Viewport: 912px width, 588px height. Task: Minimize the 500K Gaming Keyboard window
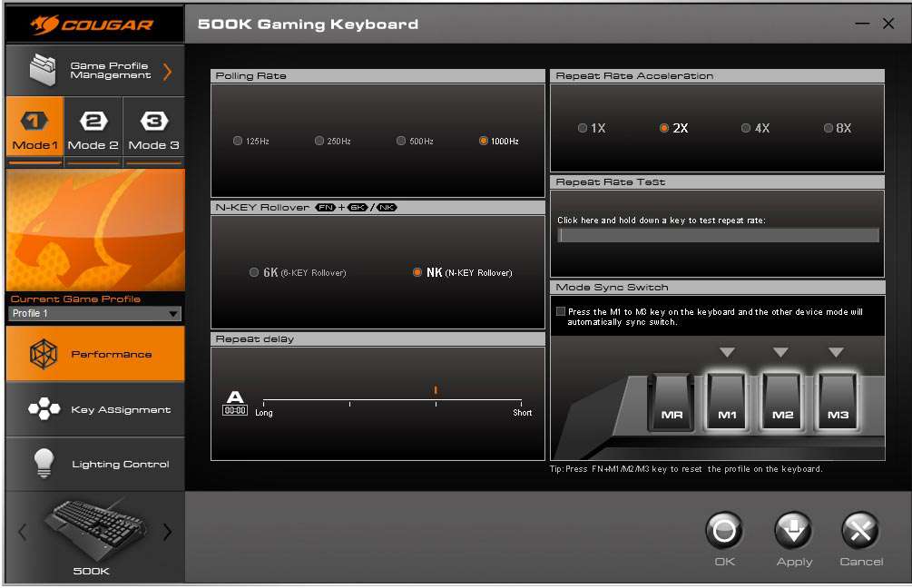862,24
